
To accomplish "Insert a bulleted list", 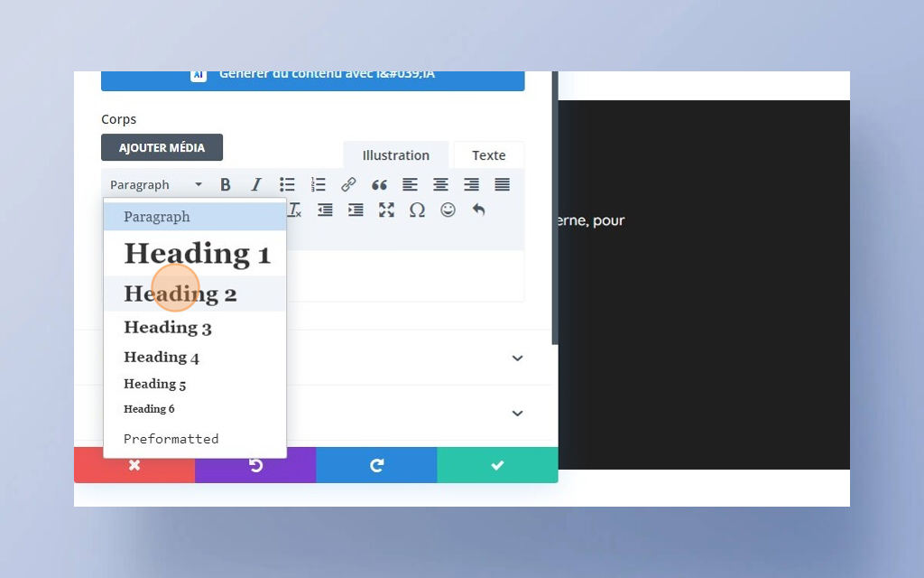I will [287, 184].
